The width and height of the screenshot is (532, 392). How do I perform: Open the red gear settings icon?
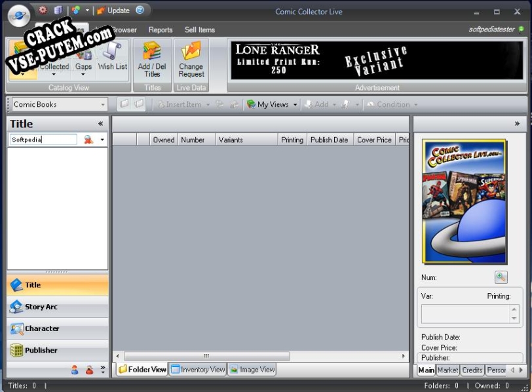[43, 10]
